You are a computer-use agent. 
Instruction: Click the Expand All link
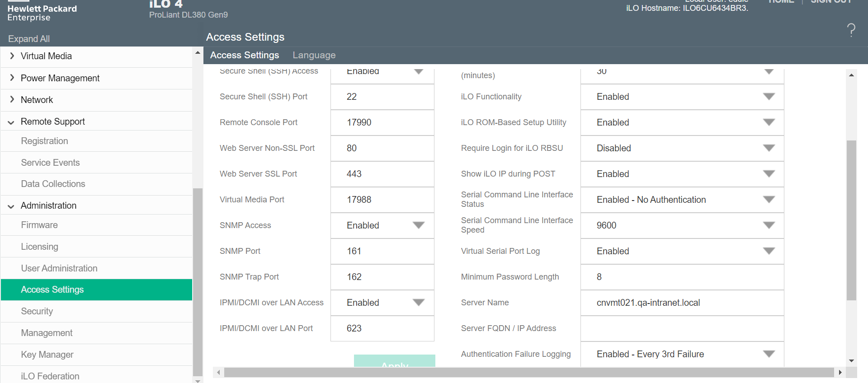tap(29, 39)
